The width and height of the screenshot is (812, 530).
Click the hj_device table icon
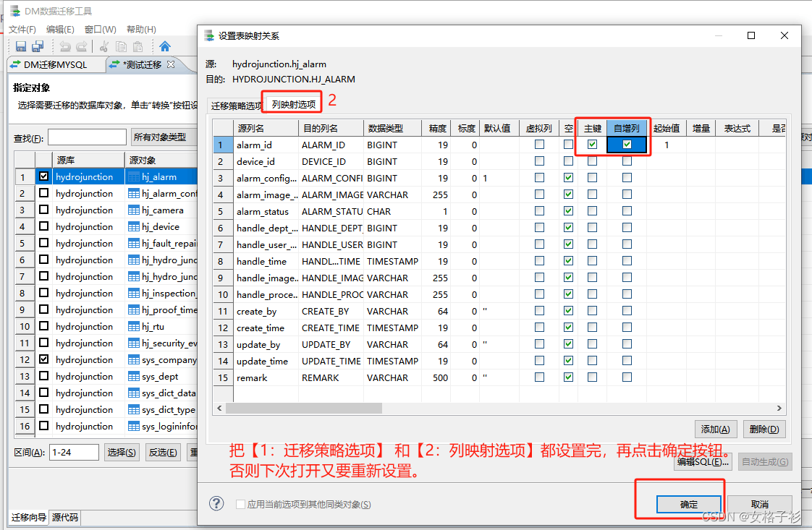tap(134, 227)
